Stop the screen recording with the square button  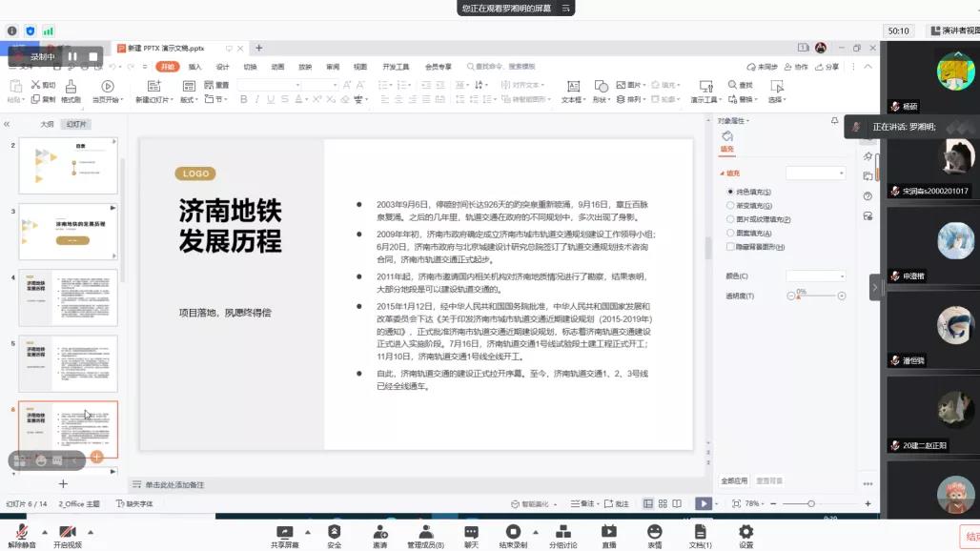click(93, 56)
